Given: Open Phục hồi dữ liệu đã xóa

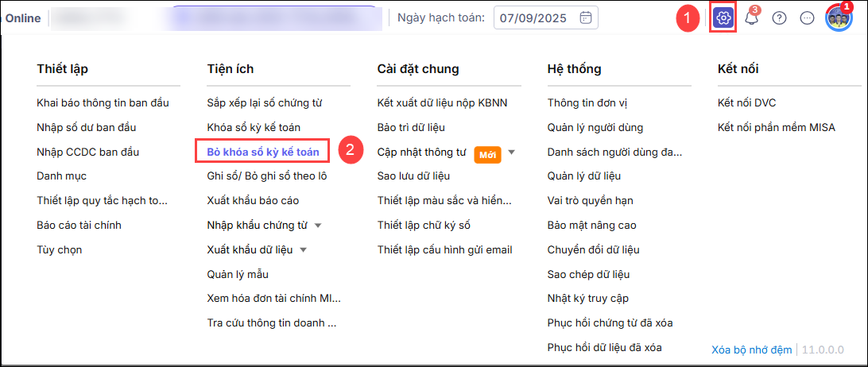Looking at the screenshot, I should pyautogui.click(x=604, y=348).
